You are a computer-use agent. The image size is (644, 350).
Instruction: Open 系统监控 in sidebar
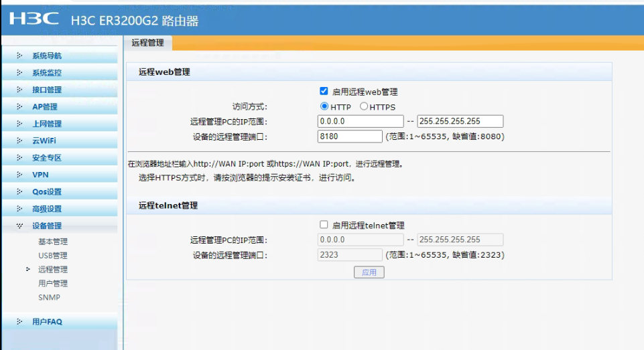[47, 73]
